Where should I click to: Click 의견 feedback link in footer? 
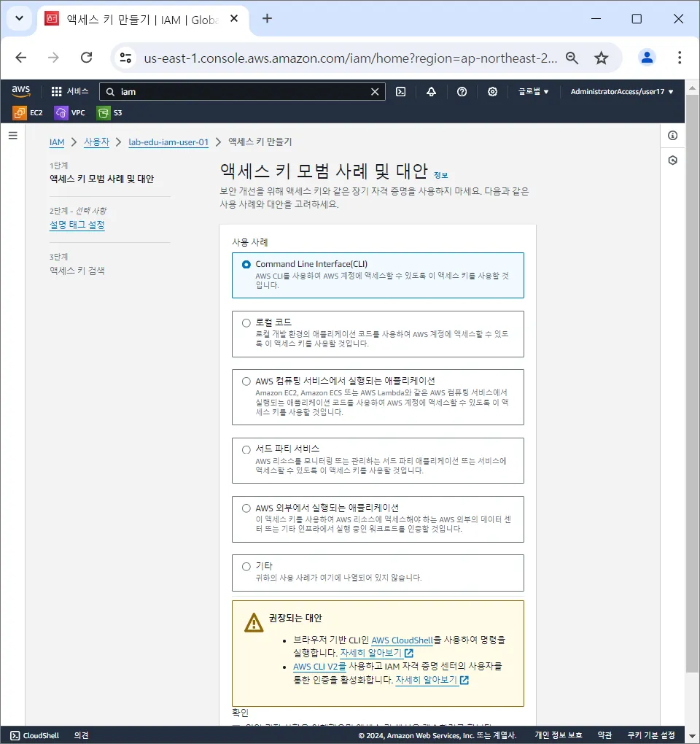pyautogui.click(x=81, y=735)
